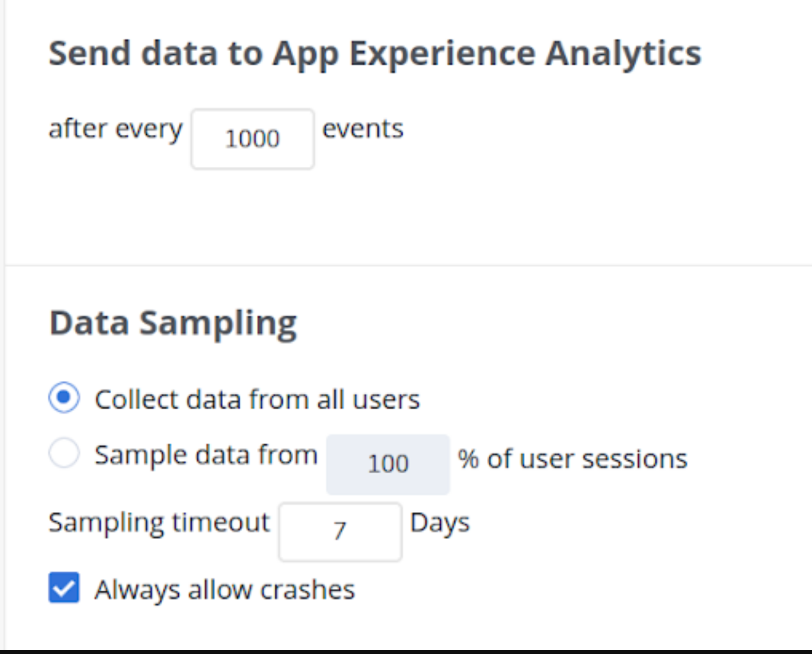Click the vertical border on the panel's left
The image size is (812, 654).
pyautogui.click(x=5, y=320)
